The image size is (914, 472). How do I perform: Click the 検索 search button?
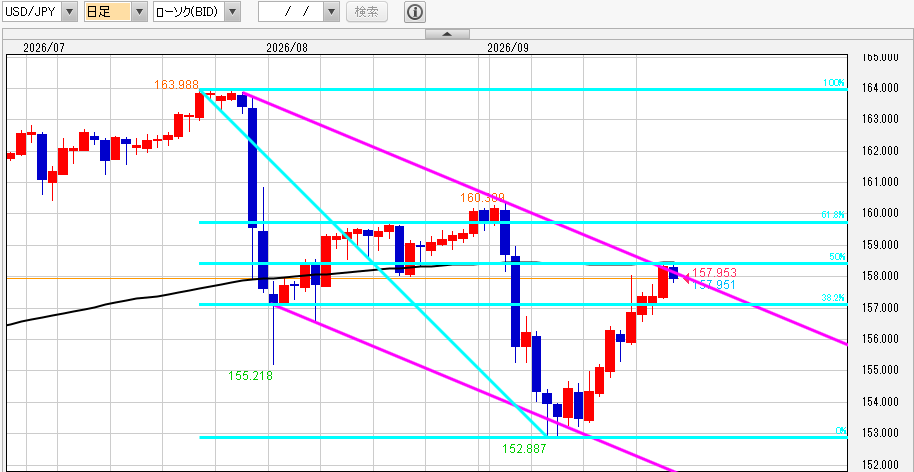point(367,12)
